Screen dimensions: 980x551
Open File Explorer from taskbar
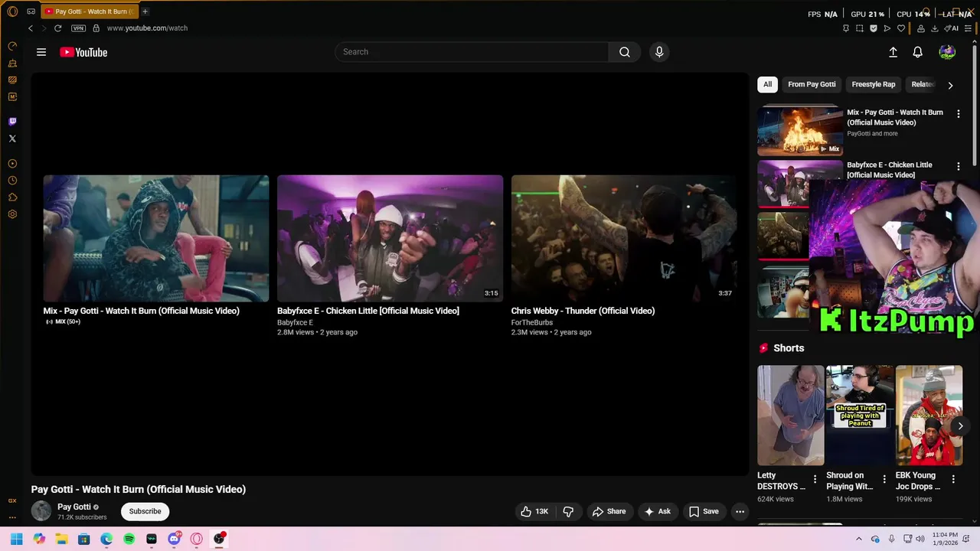coord(61,539)
